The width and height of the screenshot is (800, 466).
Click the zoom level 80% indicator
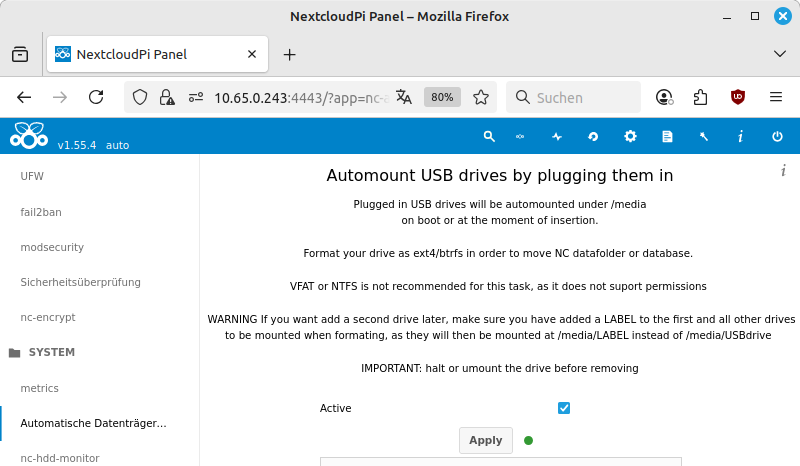click(x=442, y=97)
